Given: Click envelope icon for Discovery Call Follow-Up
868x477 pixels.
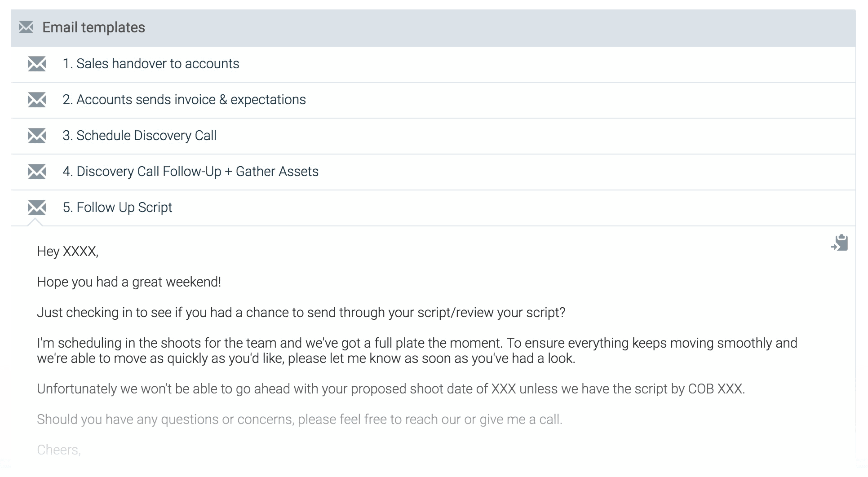Looking at the screenshot, I should point(37,172).
